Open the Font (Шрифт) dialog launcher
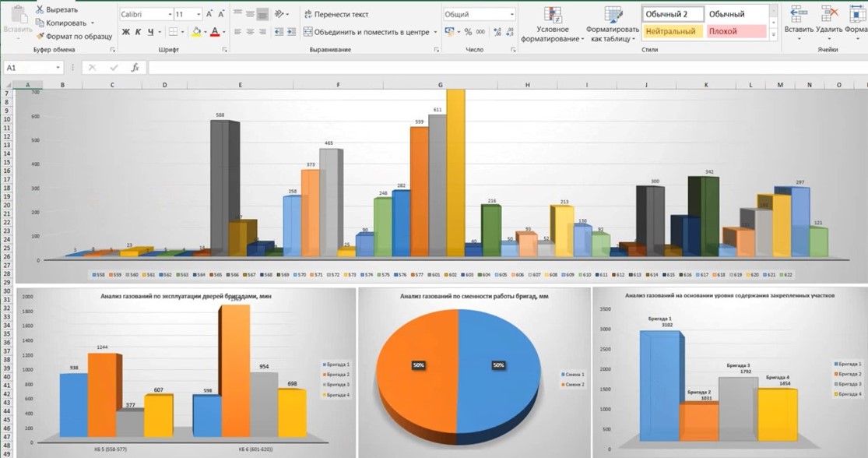 click(225, 50)
